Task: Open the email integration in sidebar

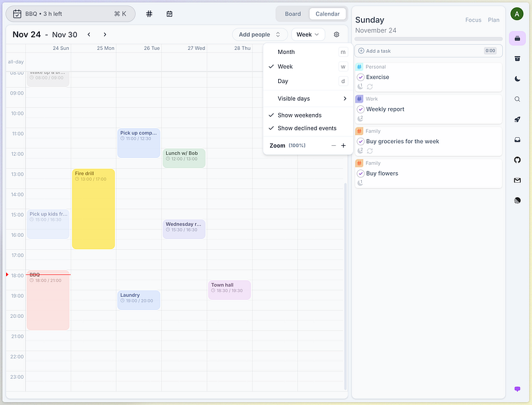Action: click(x=517, y=180)
